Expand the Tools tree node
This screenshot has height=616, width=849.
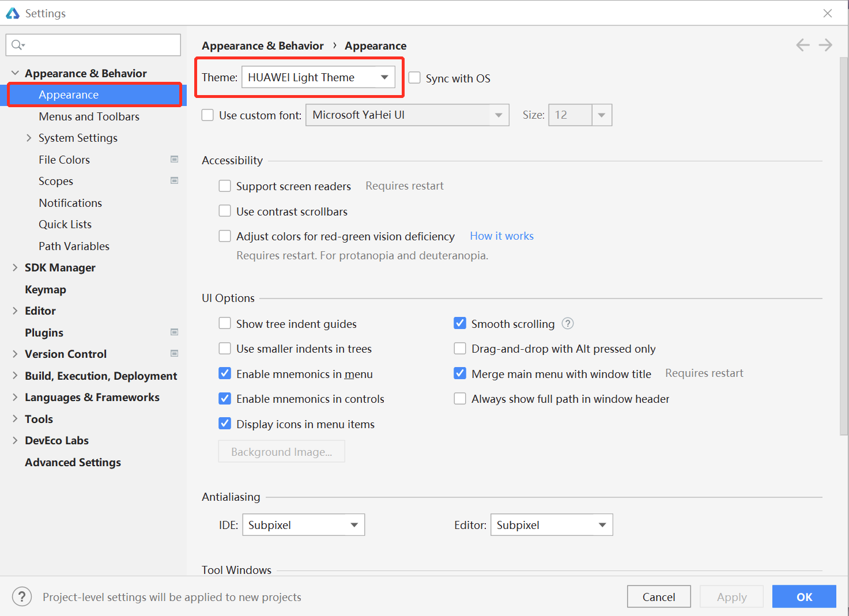pos(15,419)
